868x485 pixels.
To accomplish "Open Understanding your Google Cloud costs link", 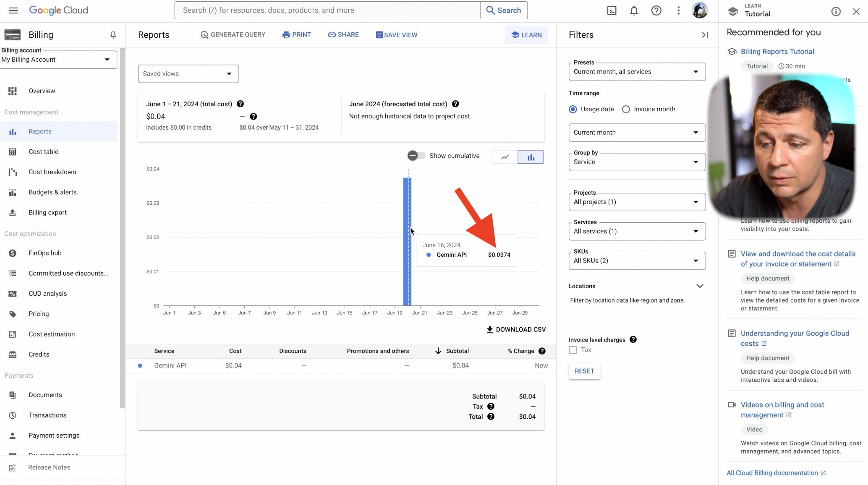I will (x=795, y=339).
